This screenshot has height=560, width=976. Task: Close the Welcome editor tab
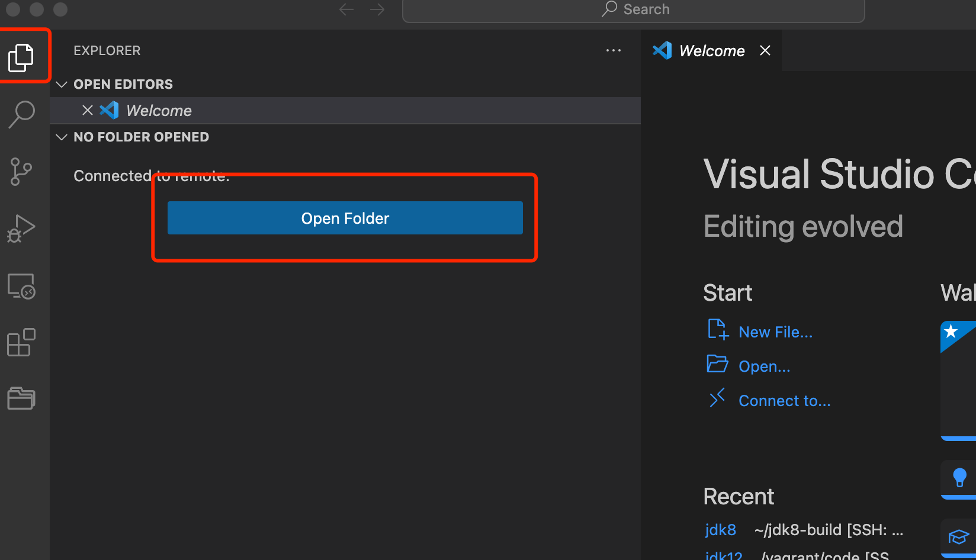tap(765, 51)
